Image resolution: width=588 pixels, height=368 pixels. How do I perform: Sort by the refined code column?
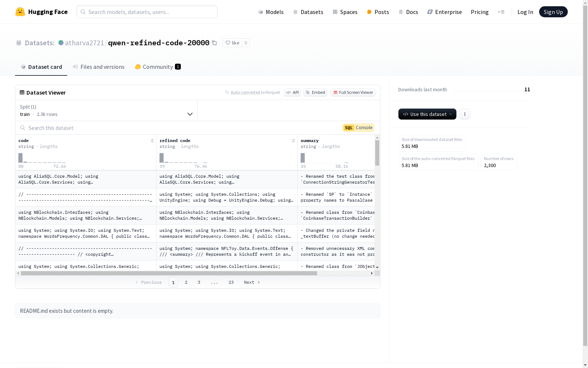293,141
